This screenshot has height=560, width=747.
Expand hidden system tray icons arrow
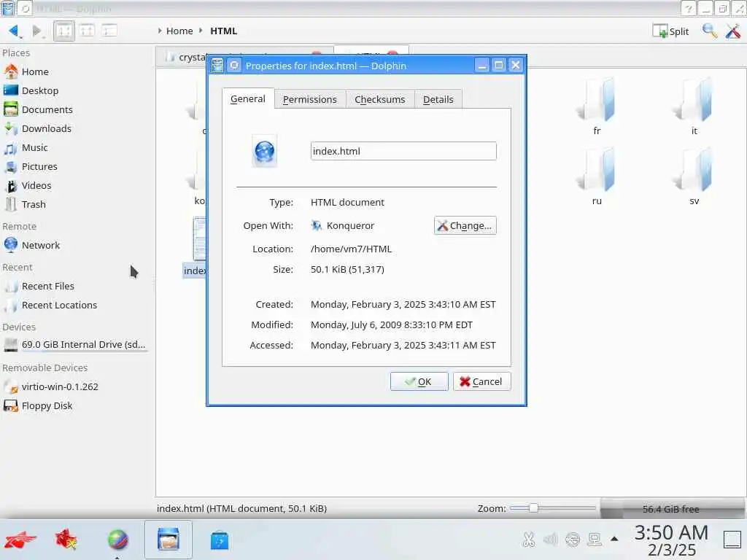pyautogui.click(x=614, y=539)
